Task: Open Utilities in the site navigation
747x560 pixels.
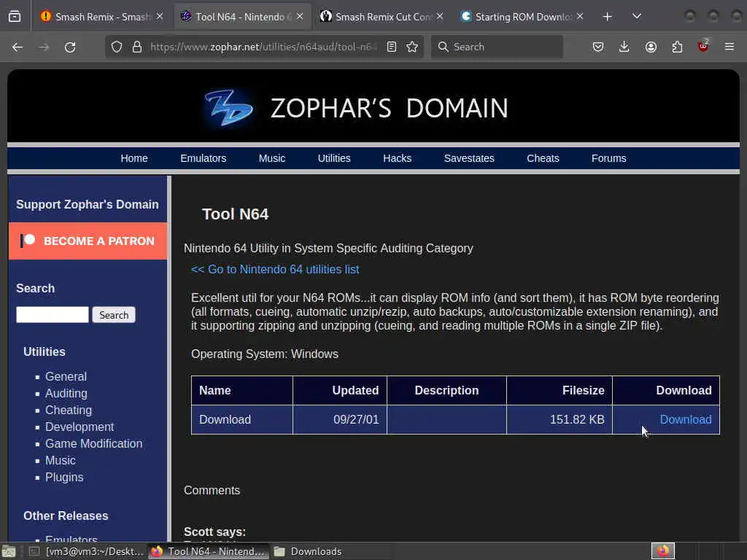Action: tap(334, 158)
